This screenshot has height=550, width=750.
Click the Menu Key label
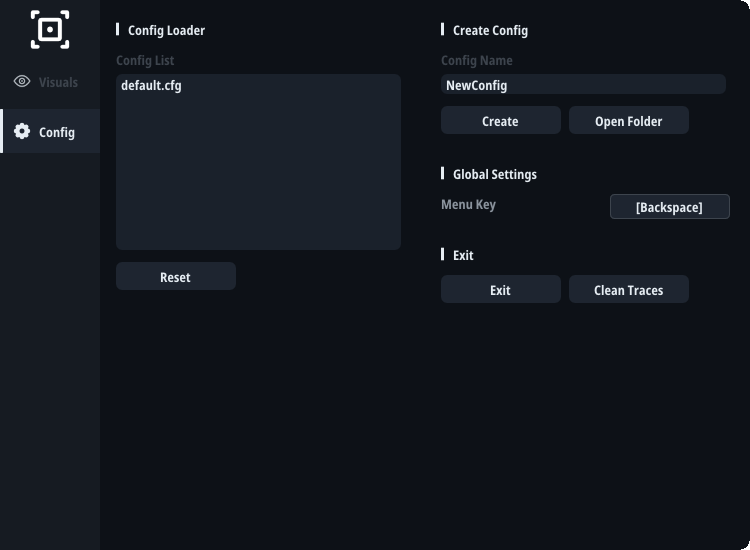point(468,205)
